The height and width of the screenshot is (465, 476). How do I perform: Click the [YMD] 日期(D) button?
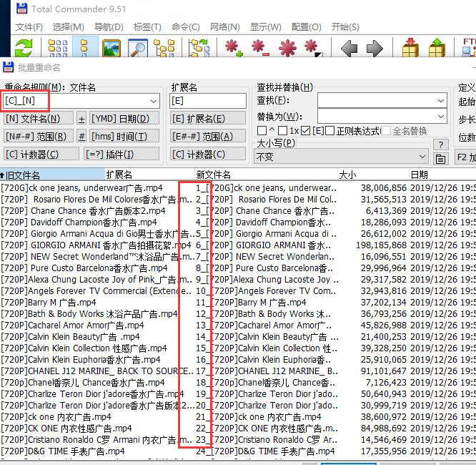coord(124,118)
